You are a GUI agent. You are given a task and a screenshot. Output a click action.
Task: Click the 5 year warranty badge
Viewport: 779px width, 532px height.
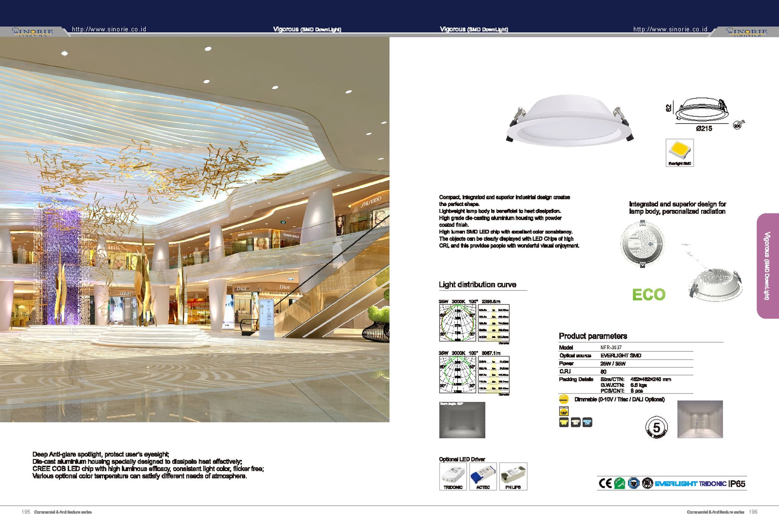[656, 427]
